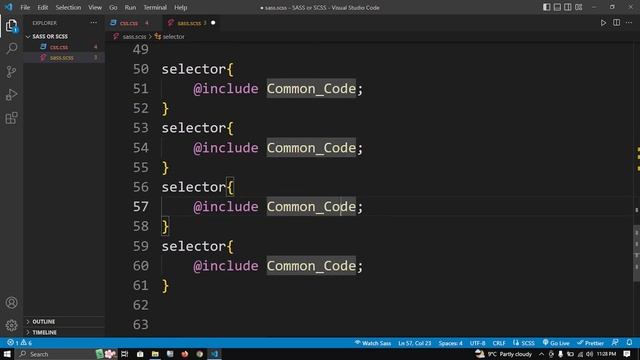Change end of line sequence CRLF
The width and height of the screenshot is (640, 360).
tap(499, 343)
